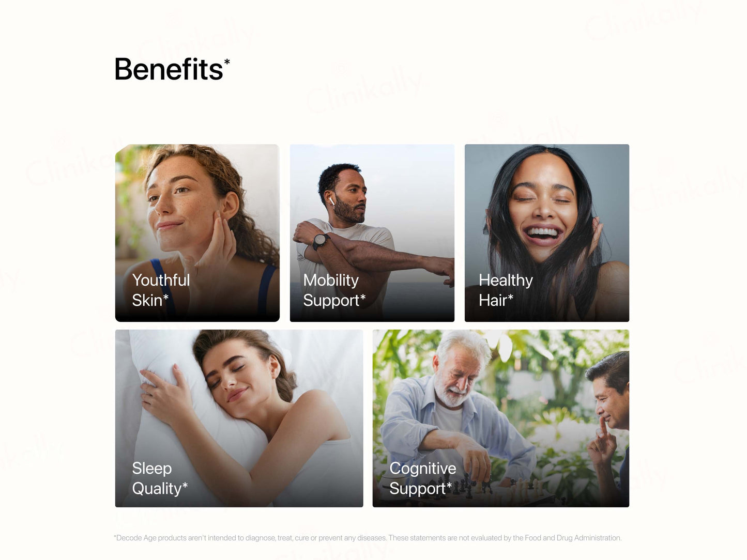This screenshot has height=560, width=747.
Task: Open the Sleep Quality card
Action: click(239, 418)
